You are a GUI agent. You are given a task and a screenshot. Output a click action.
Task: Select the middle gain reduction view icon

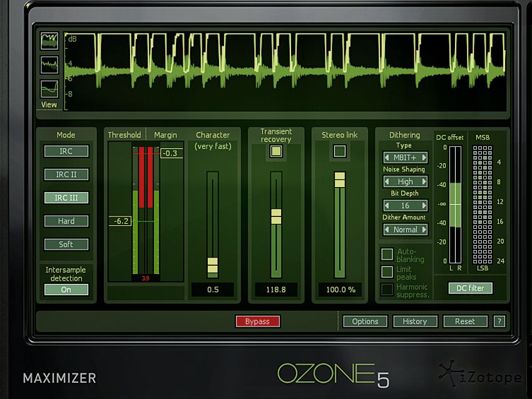(49, 65)
